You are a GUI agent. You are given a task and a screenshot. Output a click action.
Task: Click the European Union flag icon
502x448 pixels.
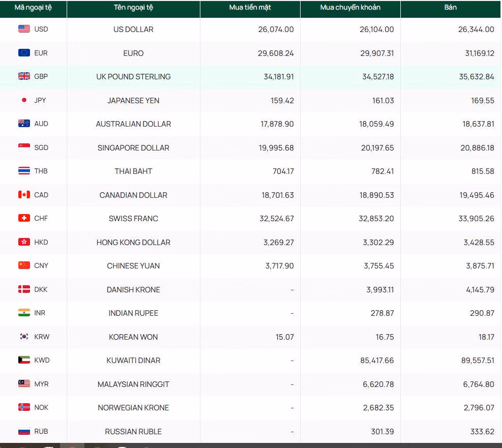(24, 53)
